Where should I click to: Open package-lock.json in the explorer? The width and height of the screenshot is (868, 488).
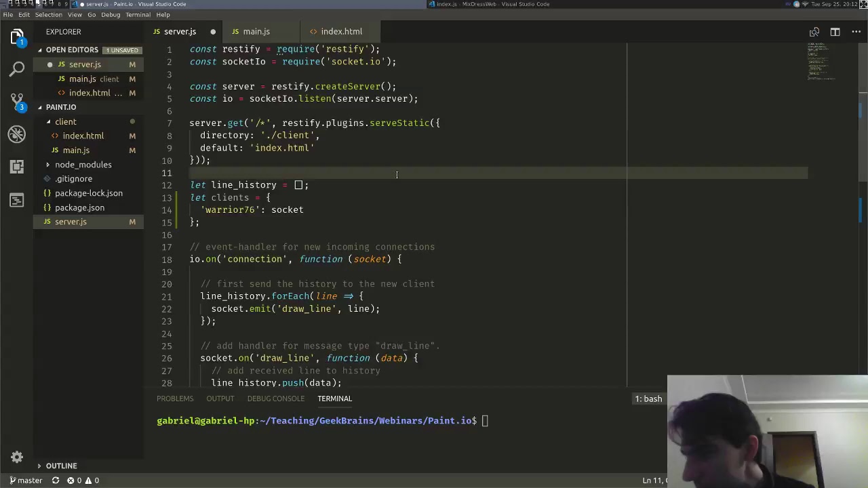pyautogui.click(x=89, y=193)
